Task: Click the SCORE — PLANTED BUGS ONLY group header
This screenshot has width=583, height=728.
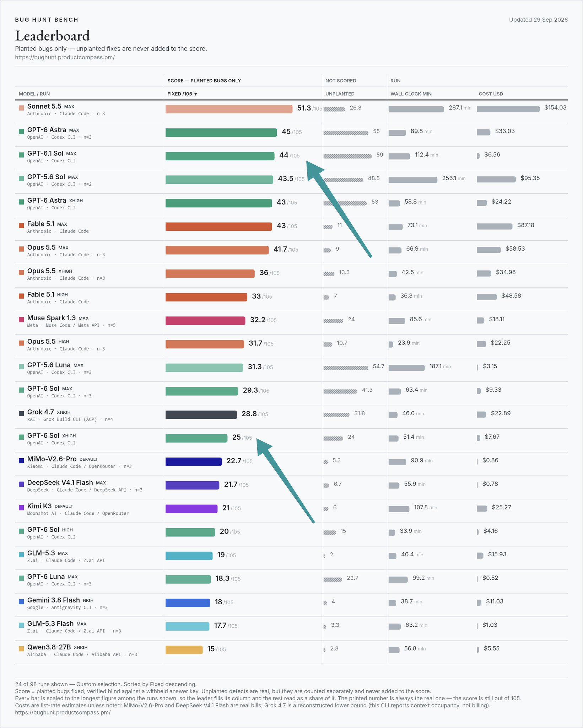Action: tap(204, 81)
